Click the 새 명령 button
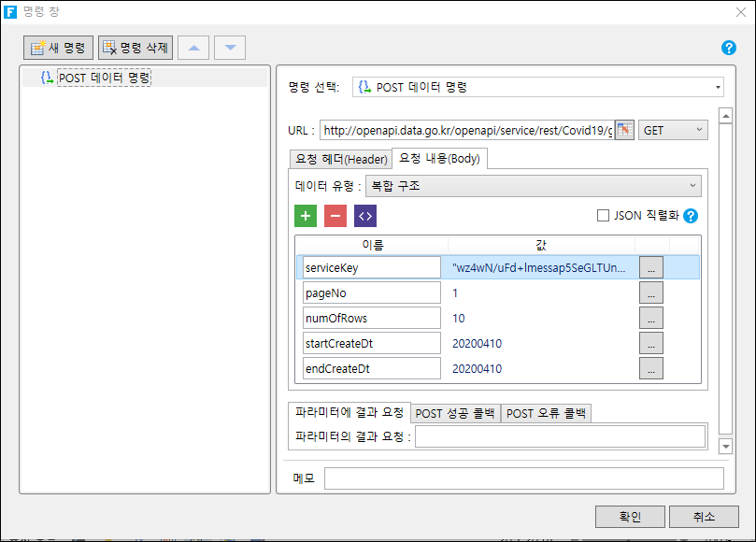The image size is (756, 542). (60, 48)
